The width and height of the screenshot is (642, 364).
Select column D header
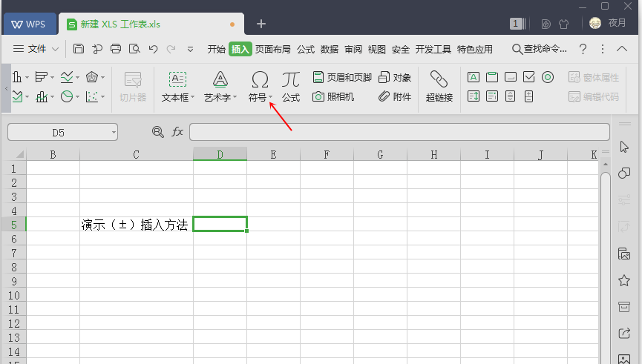(x=220, y=154)
